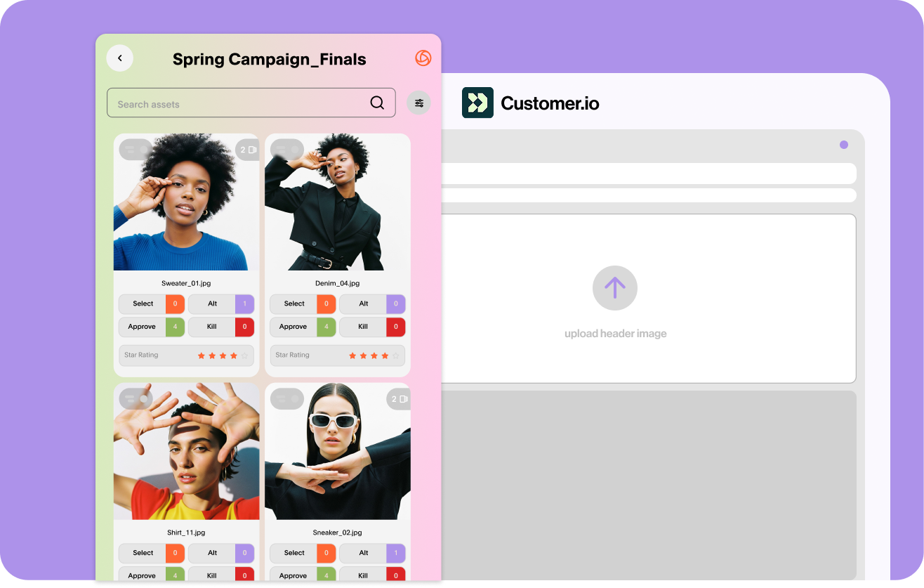The image size is (924, 588).
Task: Click the Customer.io logo icon
Action: point(477,103)
